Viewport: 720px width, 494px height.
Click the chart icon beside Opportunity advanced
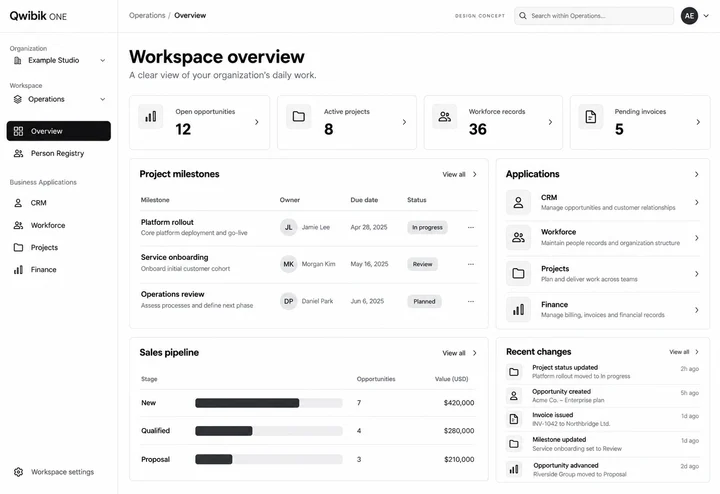(514, 469)
